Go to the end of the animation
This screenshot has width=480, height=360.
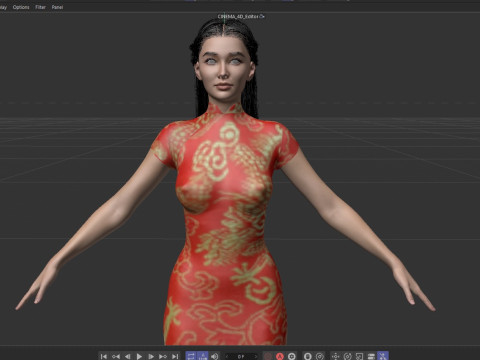[x=175, y=356]
